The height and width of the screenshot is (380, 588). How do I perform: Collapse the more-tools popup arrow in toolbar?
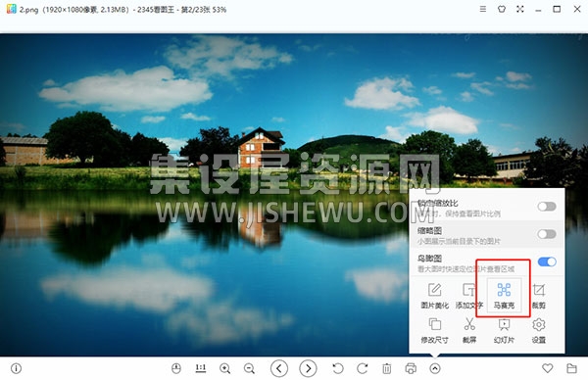point(435,369)
